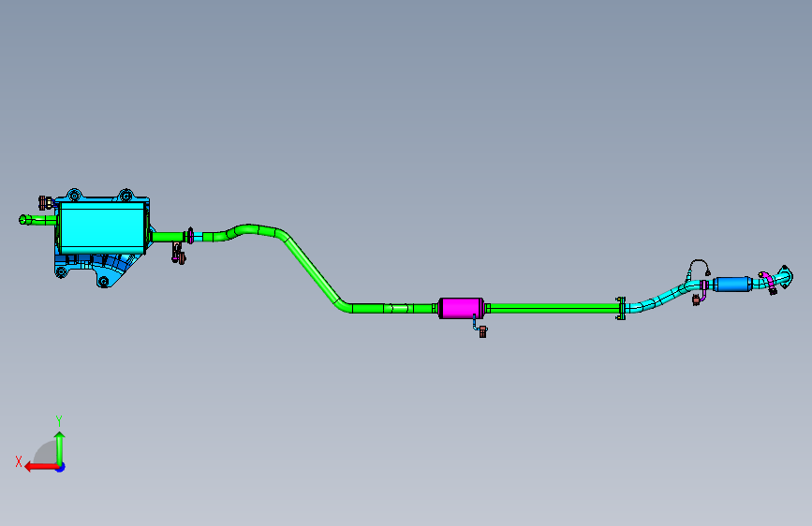Click the green Y label of the triad

pyautogui.click(x=59, y=421)
